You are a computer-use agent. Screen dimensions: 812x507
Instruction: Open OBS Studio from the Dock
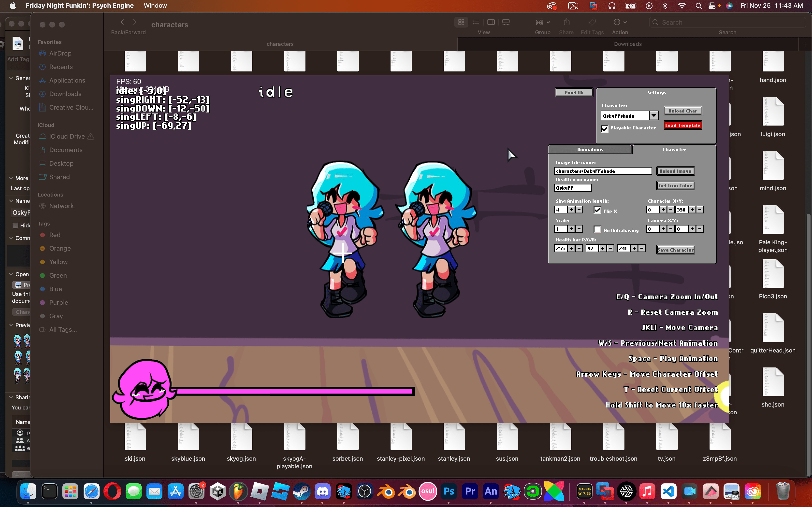pyautogui.click(x=365, y=491)
